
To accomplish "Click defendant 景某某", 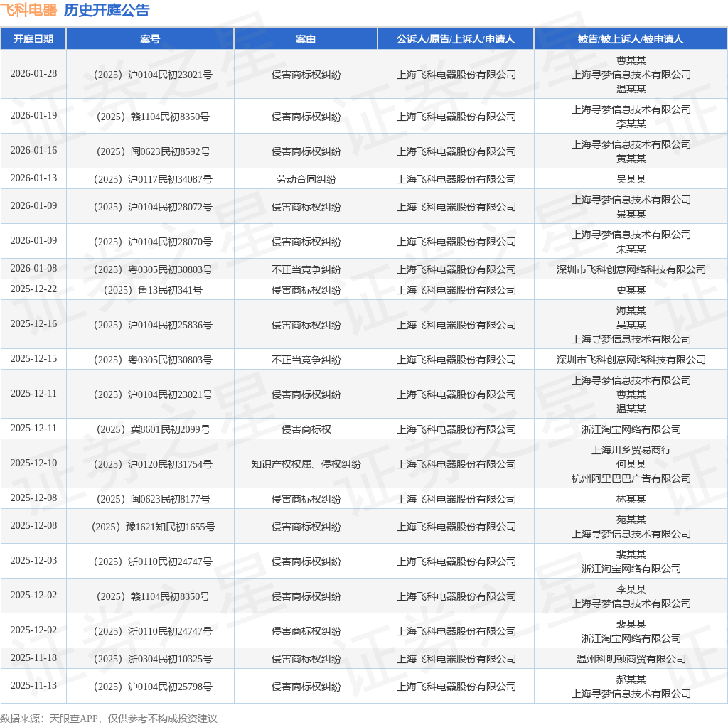I will point(631,214).
